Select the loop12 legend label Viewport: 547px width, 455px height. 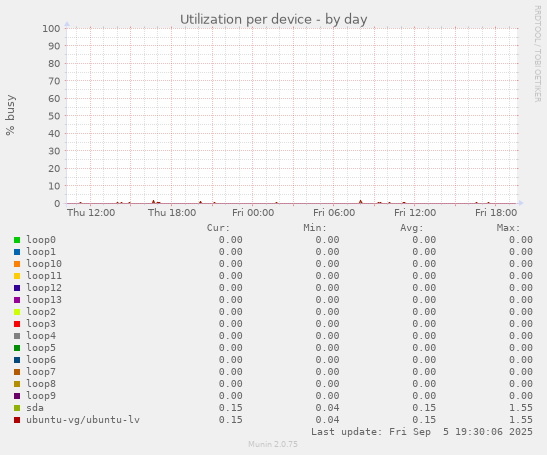pyautogui.click(x=44, y=288)
